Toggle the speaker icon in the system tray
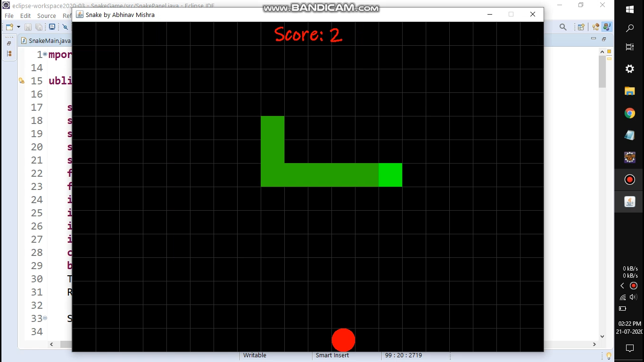 click(x=634, y=297)
